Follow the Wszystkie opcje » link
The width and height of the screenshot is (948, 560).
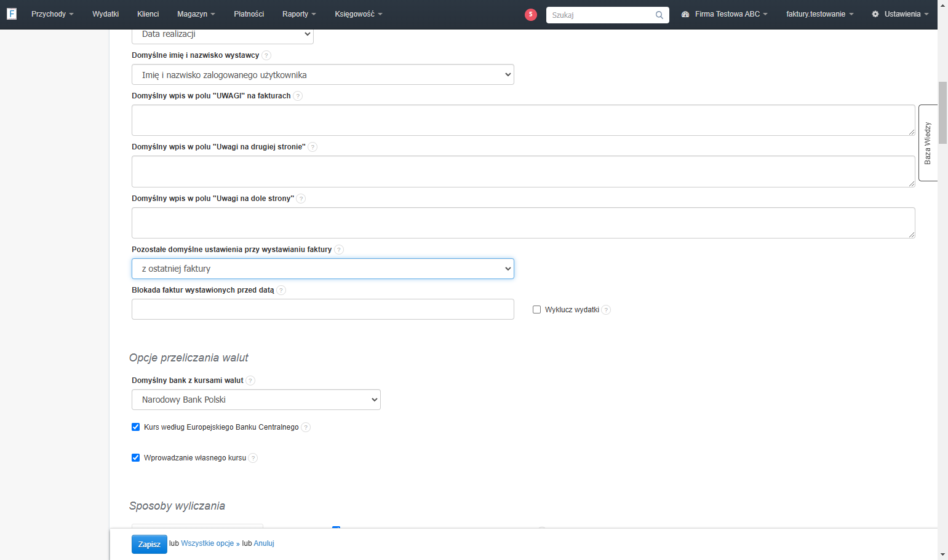[x=210, y=543]
